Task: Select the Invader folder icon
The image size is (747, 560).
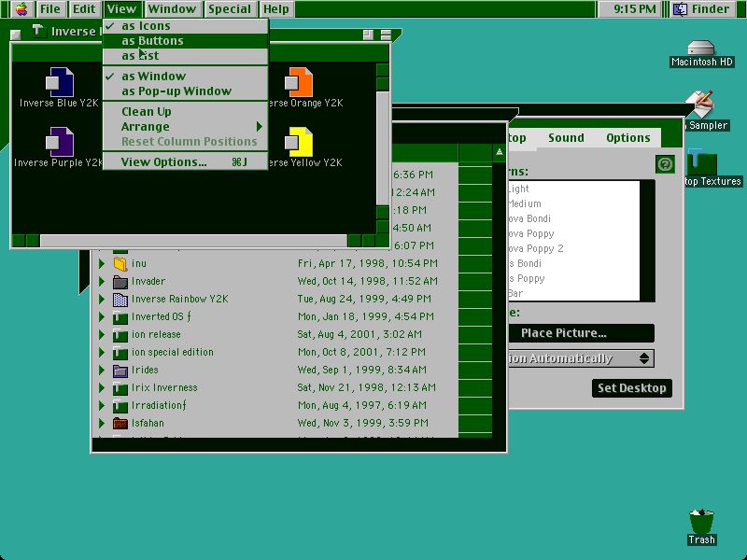Action: pyautogui.click(x=120, y=282)
